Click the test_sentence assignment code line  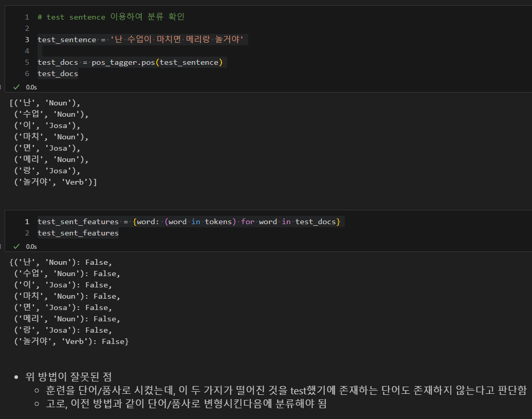click(140, 40)
